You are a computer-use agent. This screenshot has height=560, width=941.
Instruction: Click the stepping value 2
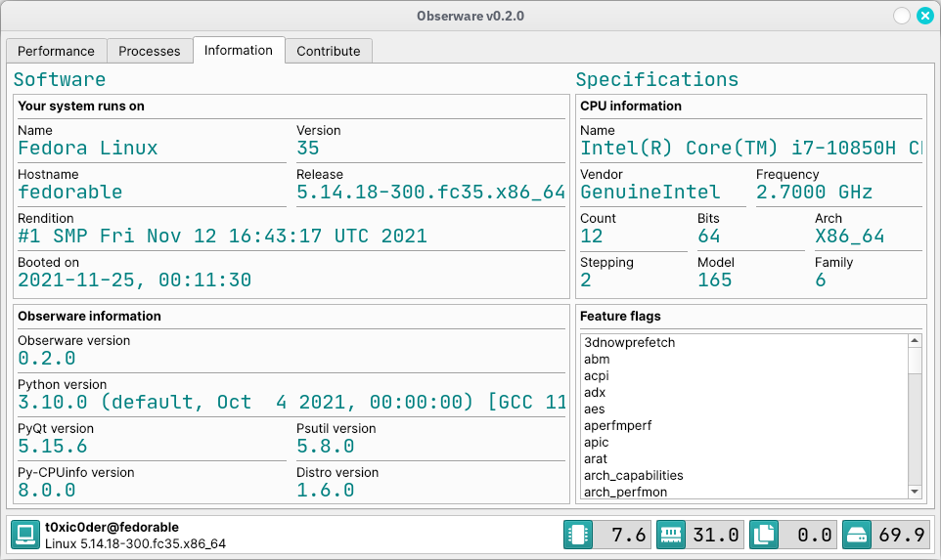point(586,280)
